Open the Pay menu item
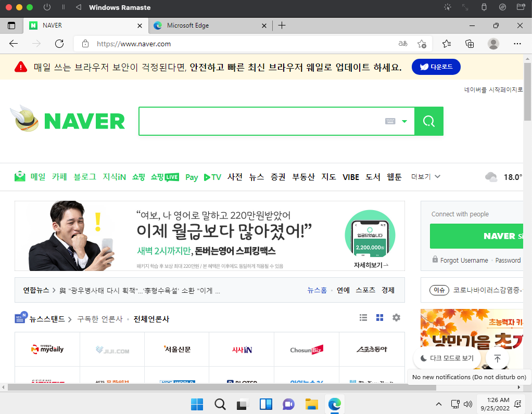 tap(192, 177)
